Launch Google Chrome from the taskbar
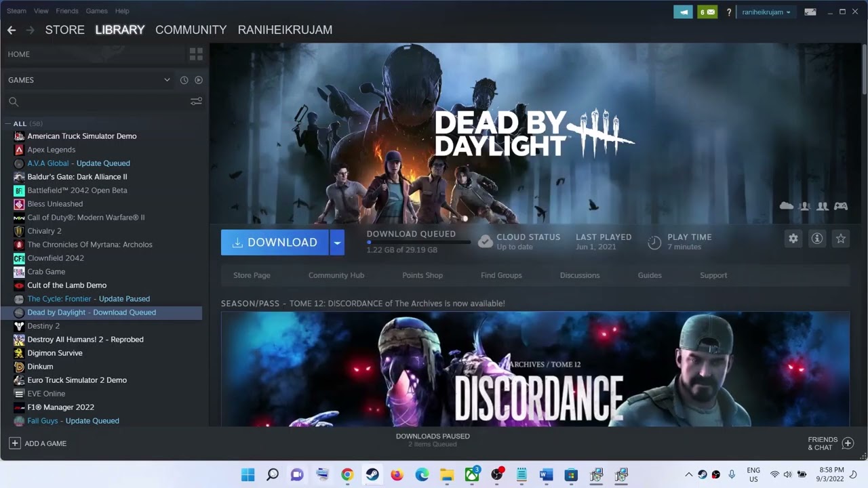Image resolution: width=868 pixels, height=488 pixels. click(347, 474)
